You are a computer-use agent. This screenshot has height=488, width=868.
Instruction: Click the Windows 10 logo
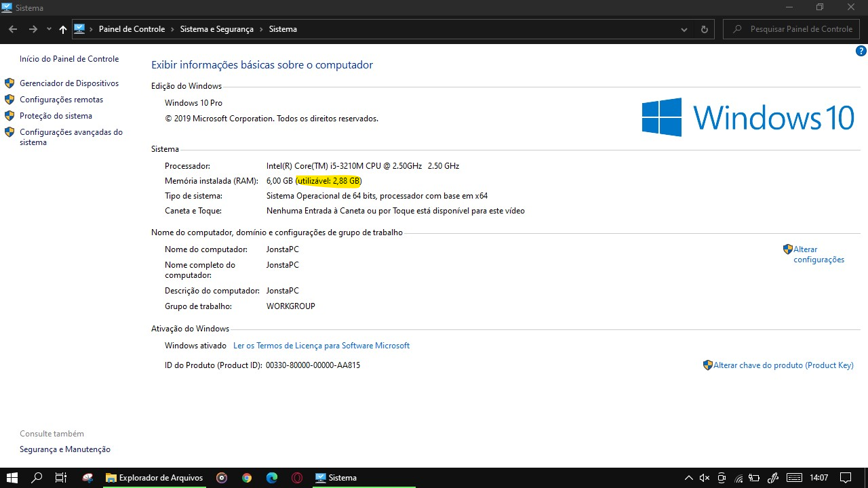click(x=748, y=117)
